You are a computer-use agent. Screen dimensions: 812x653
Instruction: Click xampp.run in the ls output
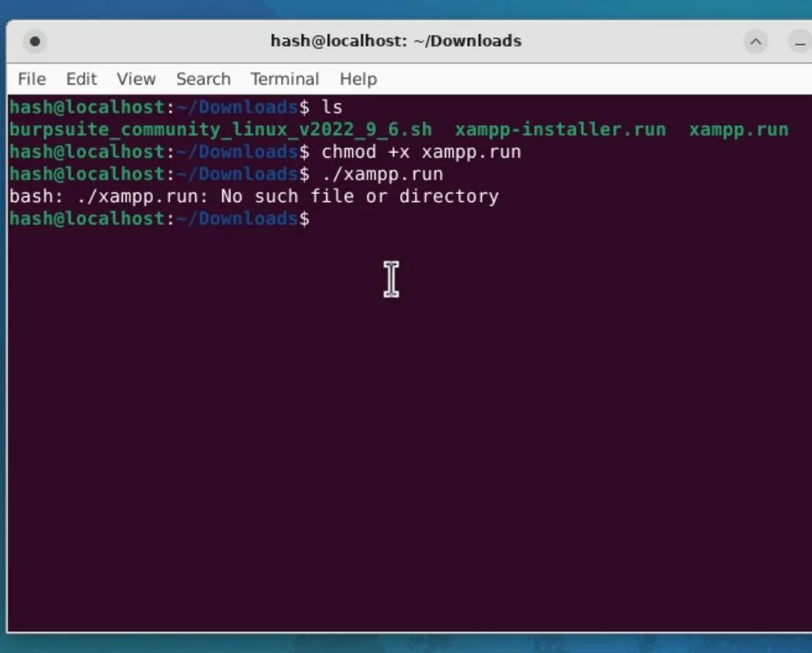pos(738,130)
